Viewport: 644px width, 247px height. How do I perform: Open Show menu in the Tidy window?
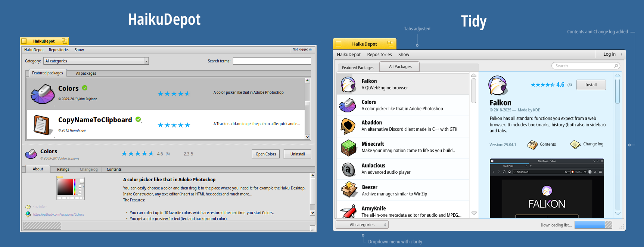point(404,55)
